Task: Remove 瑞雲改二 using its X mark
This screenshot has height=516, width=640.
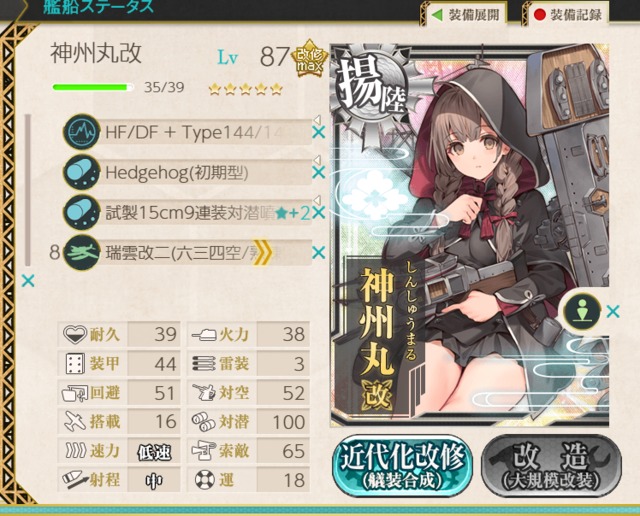Action: 318,253
